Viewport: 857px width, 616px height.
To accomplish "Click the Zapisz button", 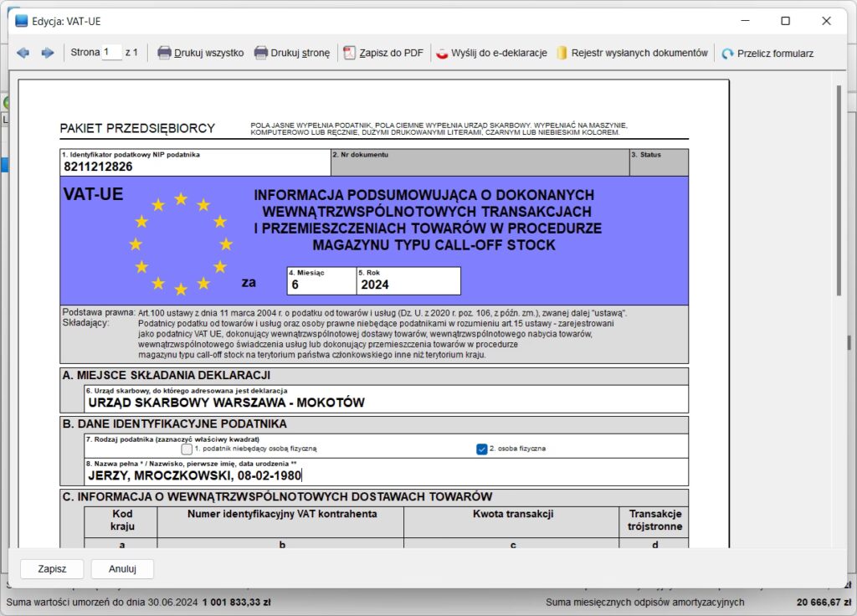I will tap(52, 569).
